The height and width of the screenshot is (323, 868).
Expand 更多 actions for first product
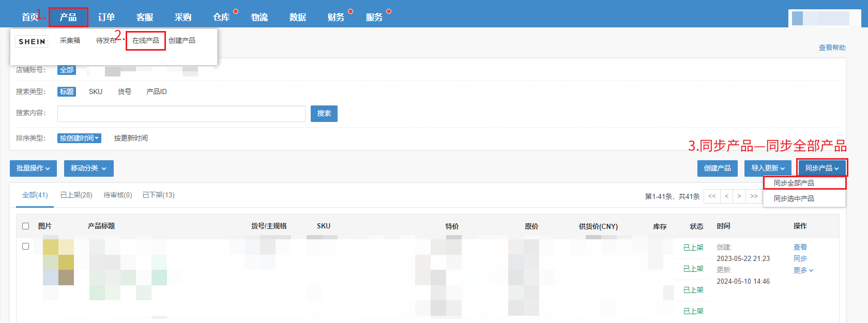click(803, 270)
